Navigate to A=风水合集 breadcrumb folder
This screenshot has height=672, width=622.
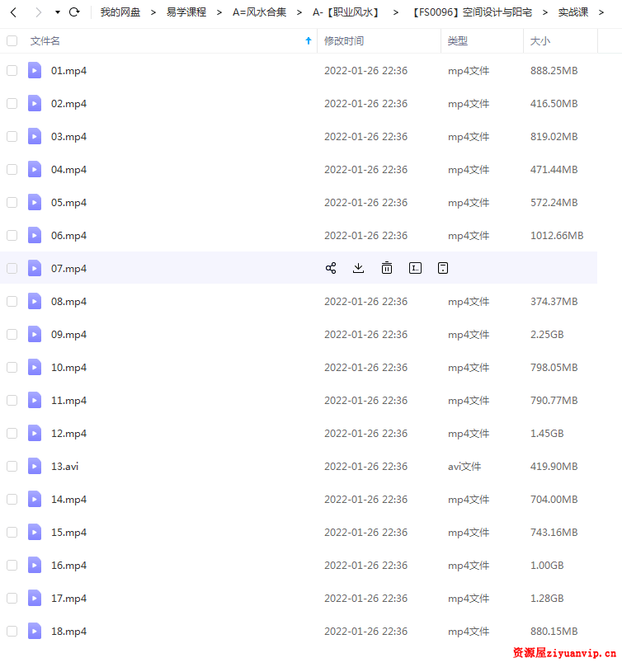(259, 12)
